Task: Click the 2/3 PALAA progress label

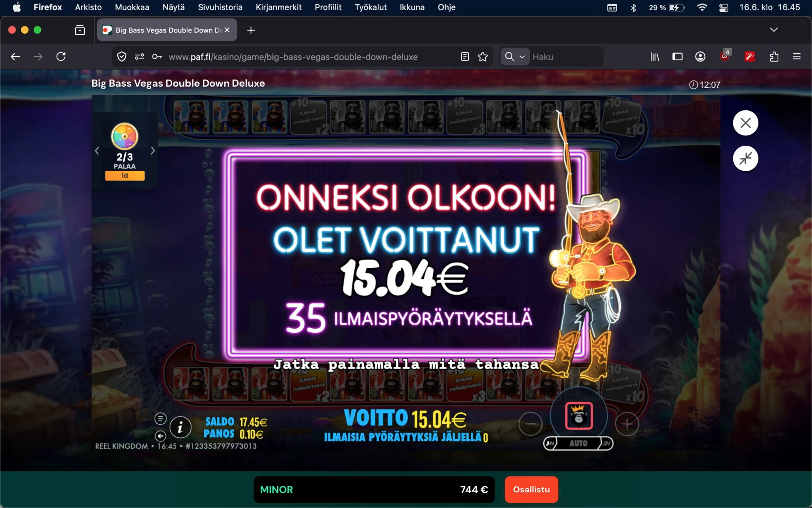Action: tap(125, 161)
